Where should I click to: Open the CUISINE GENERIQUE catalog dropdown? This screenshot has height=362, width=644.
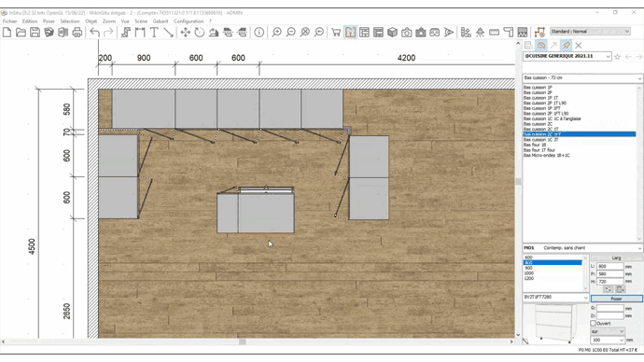pyautogui.click(x=567, y=56)
